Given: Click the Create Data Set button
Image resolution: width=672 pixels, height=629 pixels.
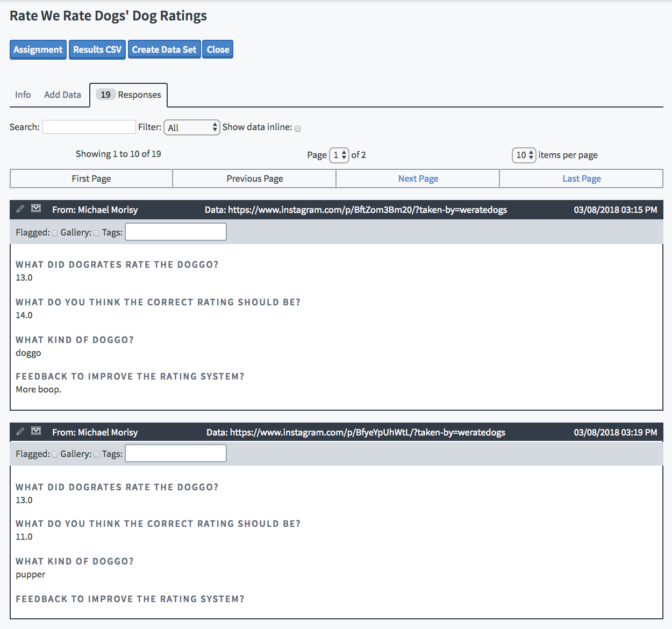Looking at the screenshot, I should pyautogui.click(x=164, y=49).
